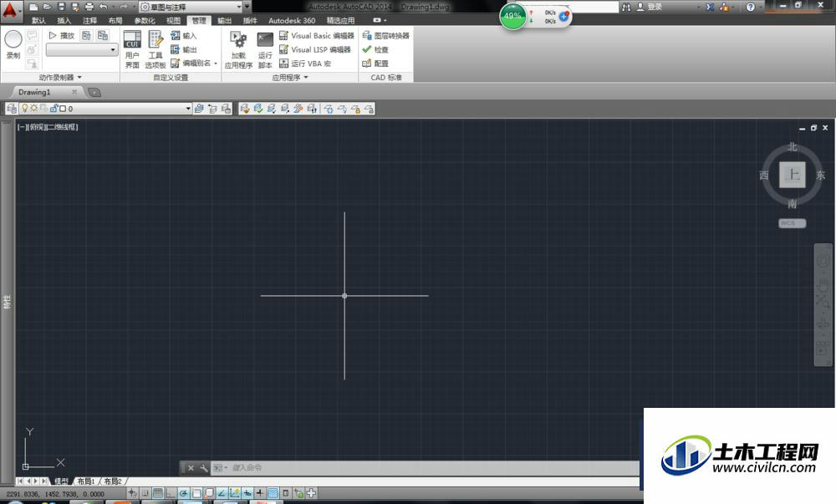The image size is (836, 504).
Task: Toggle the snap mode status bar button
Action: 145,493
